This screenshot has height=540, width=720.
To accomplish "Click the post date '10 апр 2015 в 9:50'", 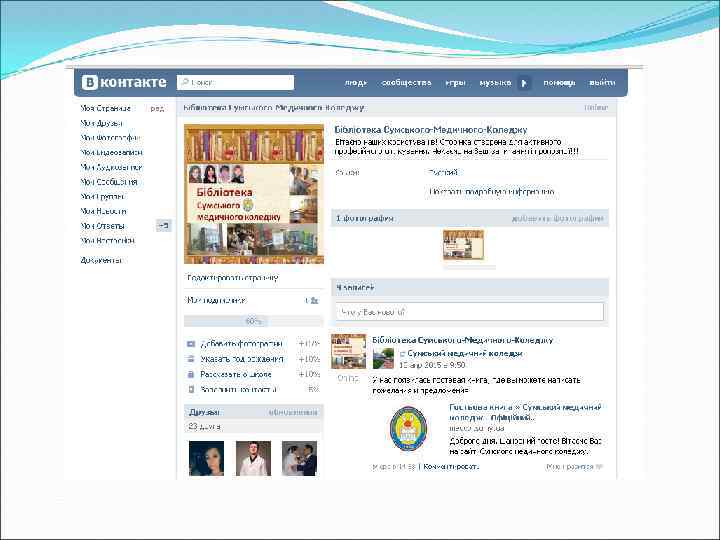I will click(432, 365).
